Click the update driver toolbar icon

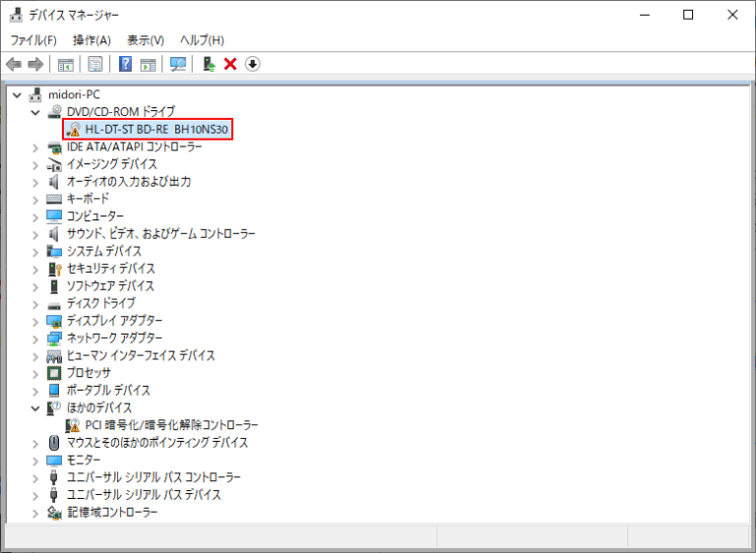pos(209,64)
